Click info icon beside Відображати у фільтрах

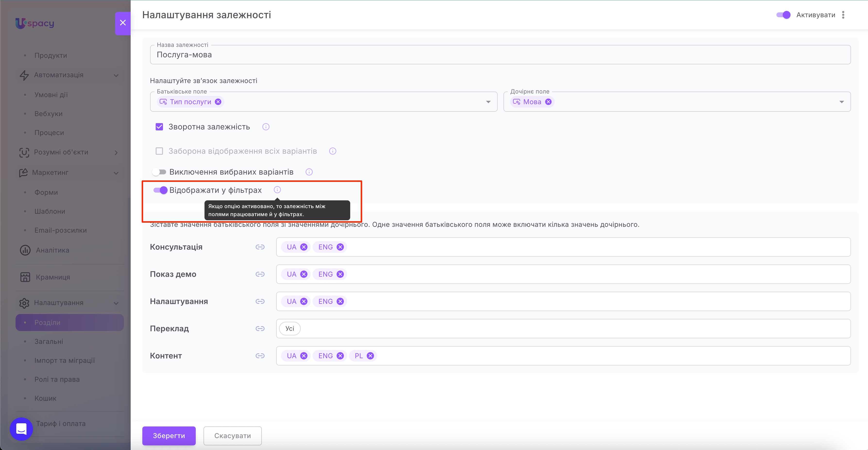click(277, 190)
